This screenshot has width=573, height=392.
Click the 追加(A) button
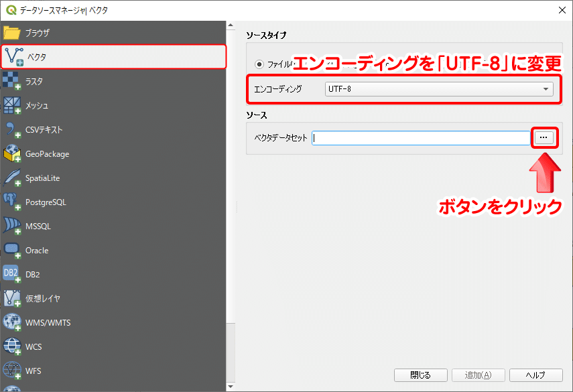pyautogui.click(x=479, y=375)
